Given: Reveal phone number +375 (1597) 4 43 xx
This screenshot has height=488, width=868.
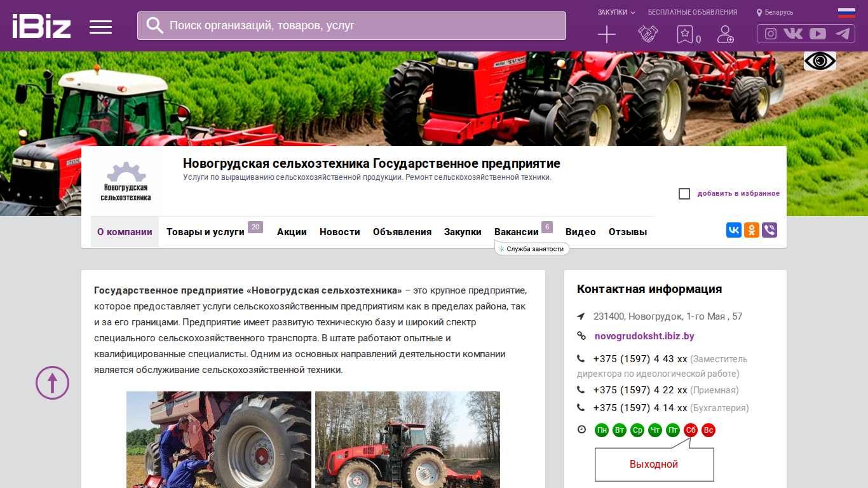Looking at the screenshot, I should [640, 359].
